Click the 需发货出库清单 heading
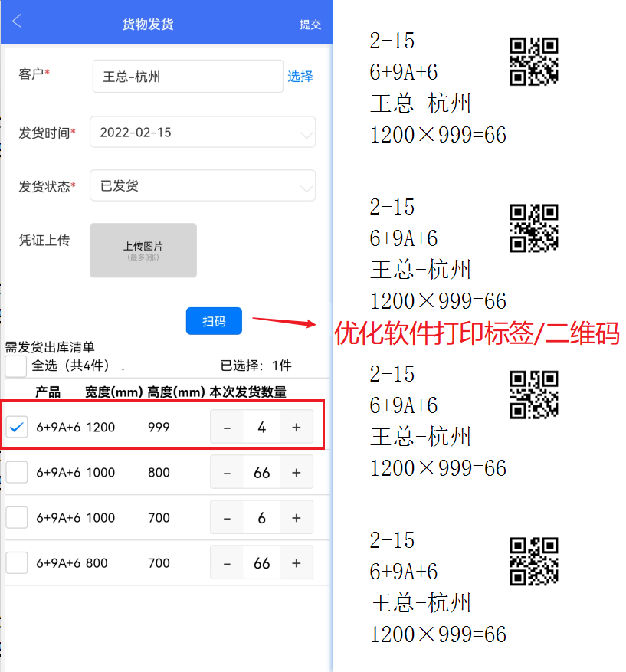 pos(50,346)
